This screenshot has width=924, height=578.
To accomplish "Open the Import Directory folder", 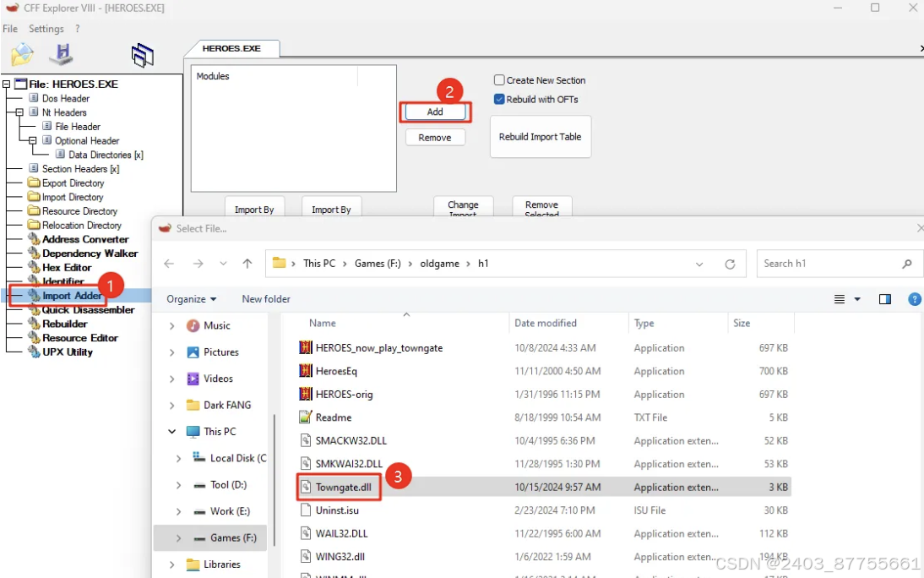I will coord(72,197).
